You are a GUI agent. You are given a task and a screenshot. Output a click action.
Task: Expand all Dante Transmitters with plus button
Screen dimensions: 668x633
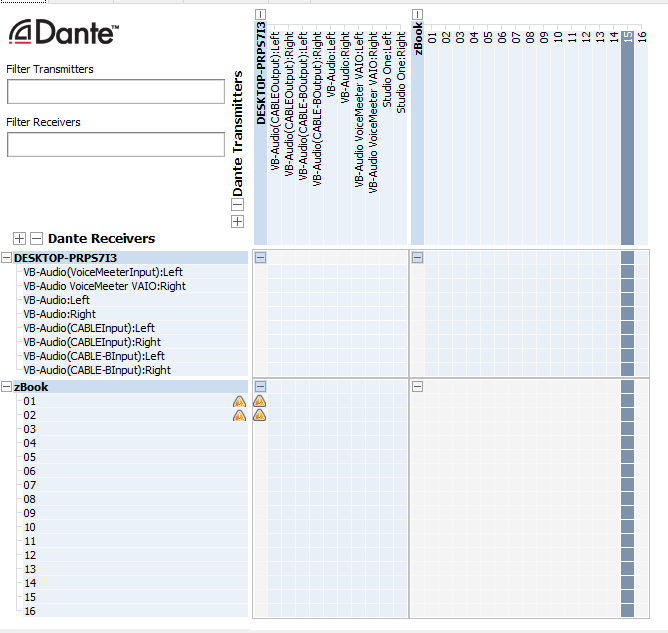237,222
